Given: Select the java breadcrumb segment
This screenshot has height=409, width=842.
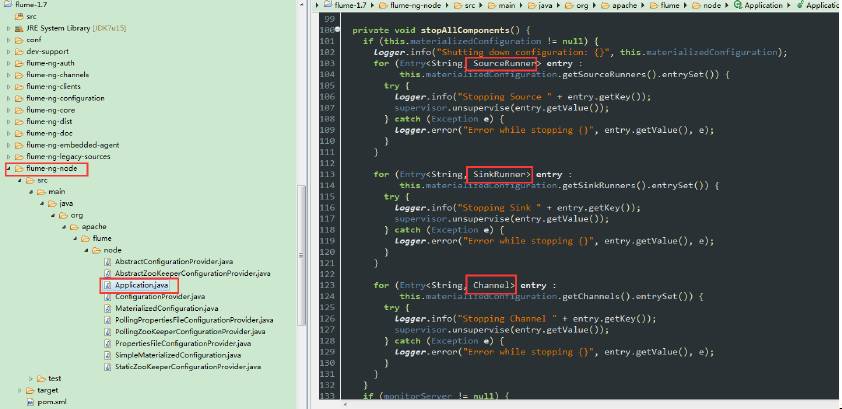Looking at the screenshot, I should 546,5.
